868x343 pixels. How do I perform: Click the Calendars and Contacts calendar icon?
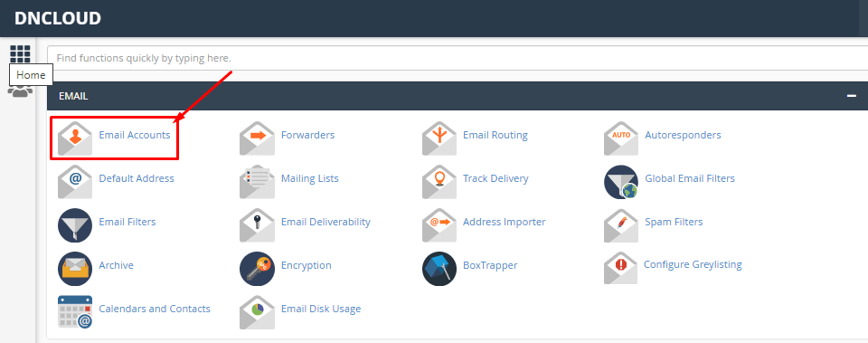[75, 311]
